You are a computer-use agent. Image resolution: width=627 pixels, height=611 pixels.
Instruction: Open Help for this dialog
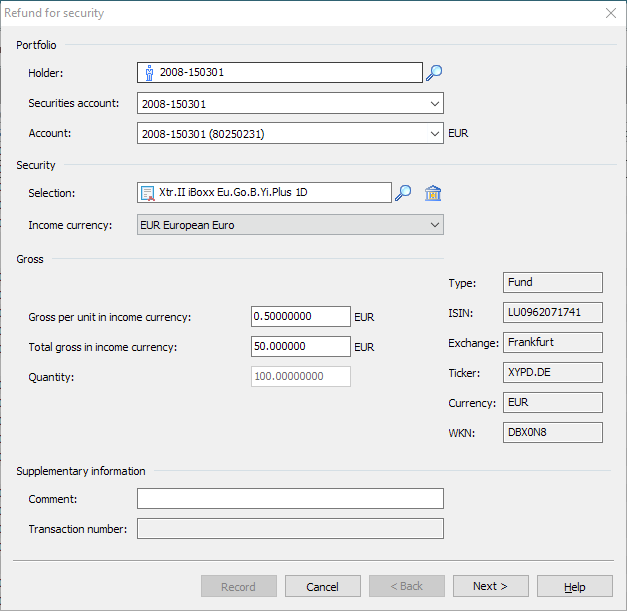(574, 586)
